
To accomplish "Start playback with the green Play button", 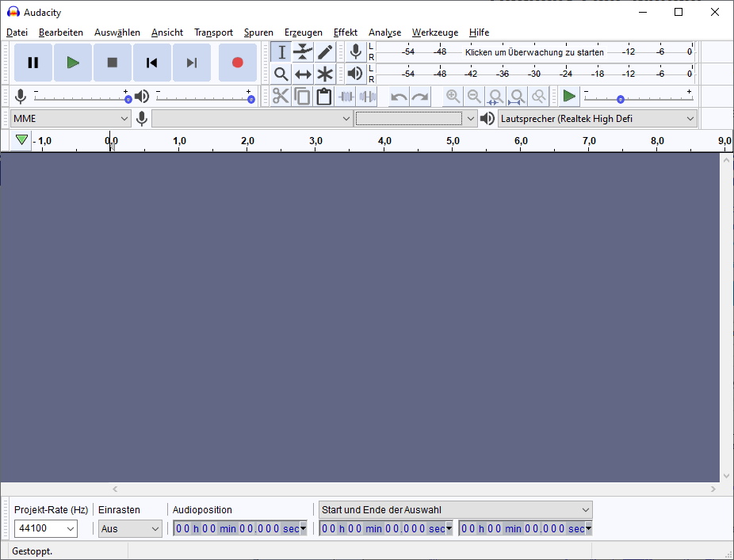I will [73, 63].
